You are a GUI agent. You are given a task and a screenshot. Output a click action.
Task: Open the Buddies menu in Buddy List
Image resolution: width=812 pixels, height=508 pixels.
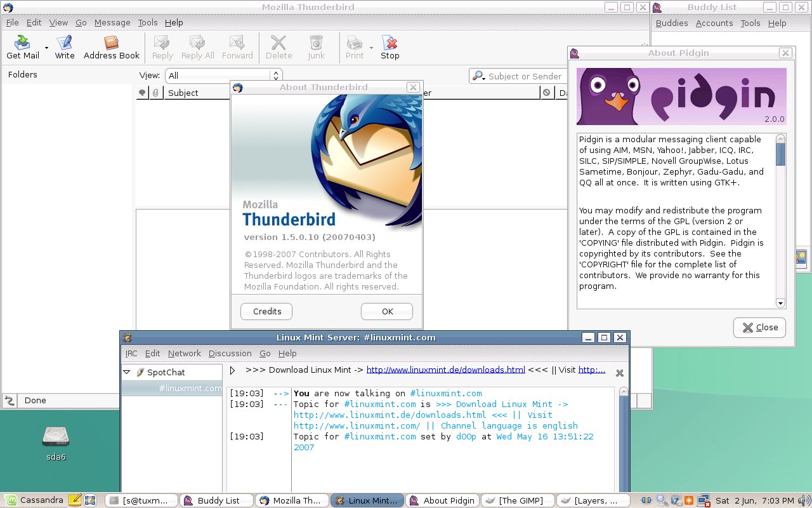tap(672, 23)
